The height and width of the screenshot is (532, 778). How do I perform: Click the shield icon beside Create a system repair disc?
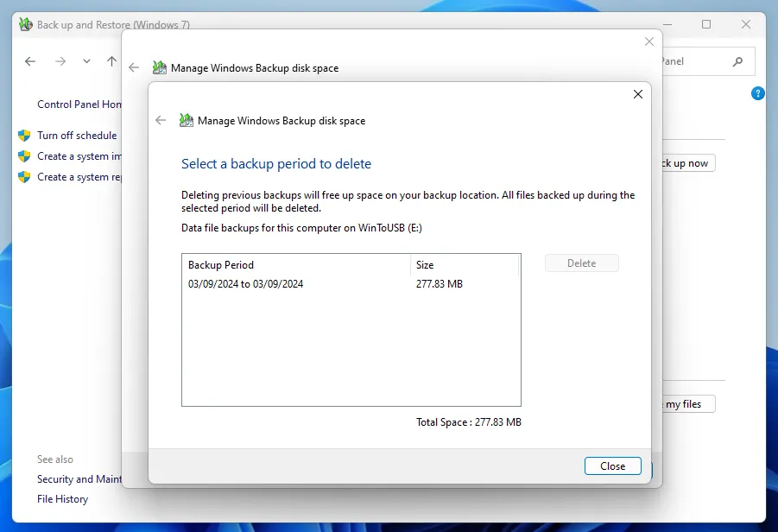click(x=24, y=177)
